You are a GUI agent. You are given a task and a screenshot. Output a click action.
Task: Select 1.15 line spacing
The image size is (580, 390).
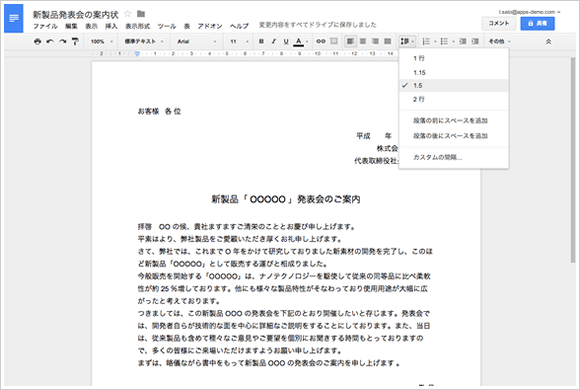[454, 73]
